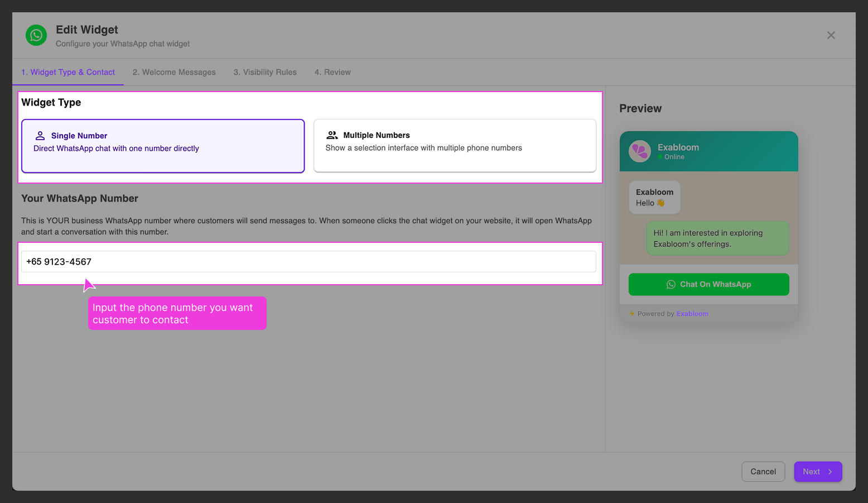Select the Multiple Numbers widget type
The height and width of the screenshot is (503, 868).
coord(455,146)
